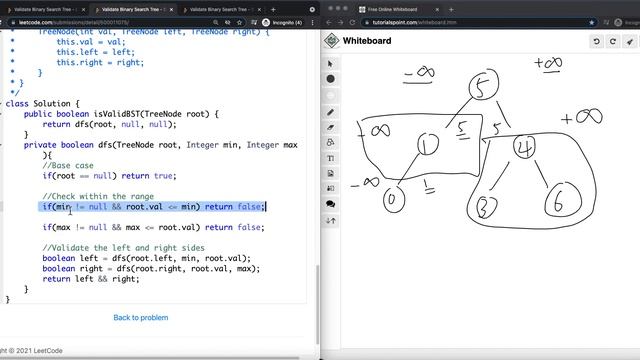Click the eye-slash tracking icon in address bar
640x360 pixels.
click(x=228, y=22)
